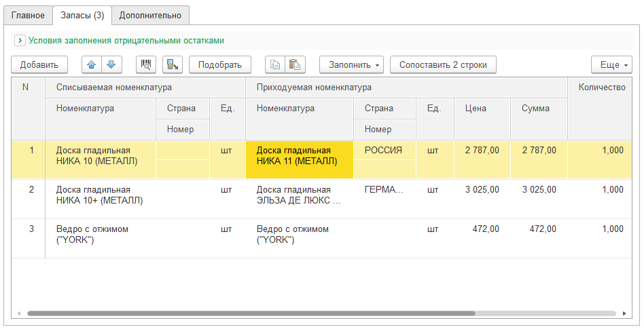Click the Сумма column header
644x329 pixels.
(539, 119)
